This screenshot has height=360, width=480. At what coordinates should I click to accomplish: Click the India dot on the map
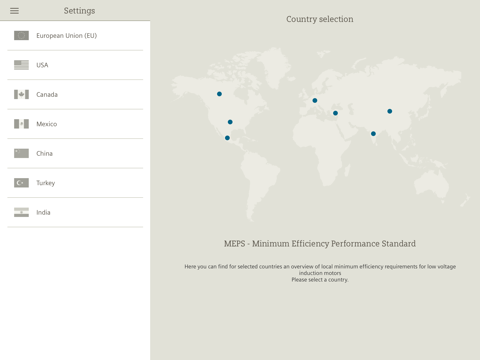tap(373, 134)
